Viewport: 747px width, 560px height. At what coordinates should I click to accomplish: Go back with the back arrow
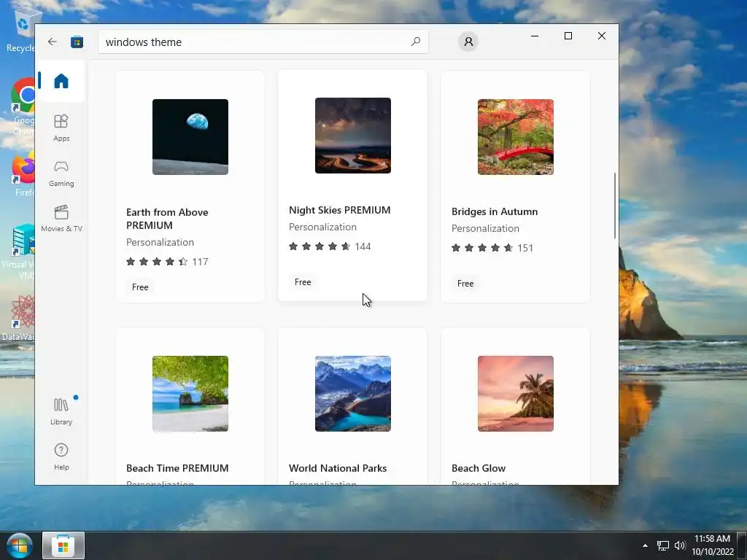coord(53,42)
